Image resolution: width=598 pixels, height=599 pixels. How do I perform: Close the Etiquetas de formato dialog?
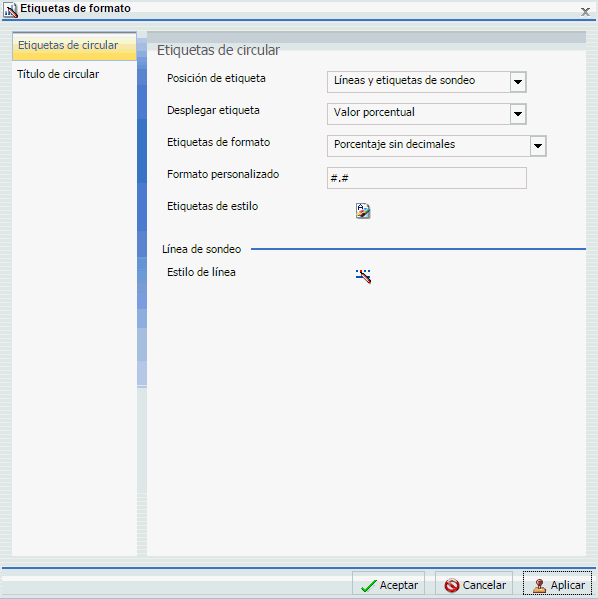(x=585, y=12)
